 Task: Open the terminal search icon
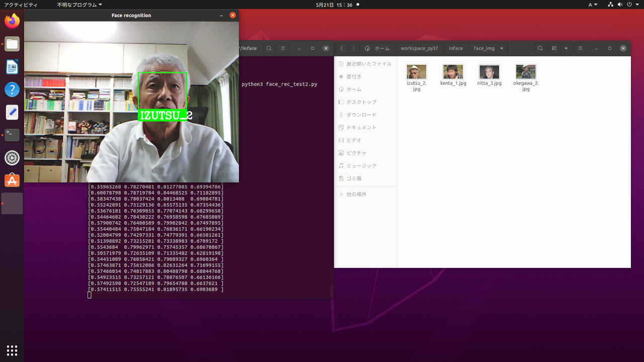[x=269, y=48]
